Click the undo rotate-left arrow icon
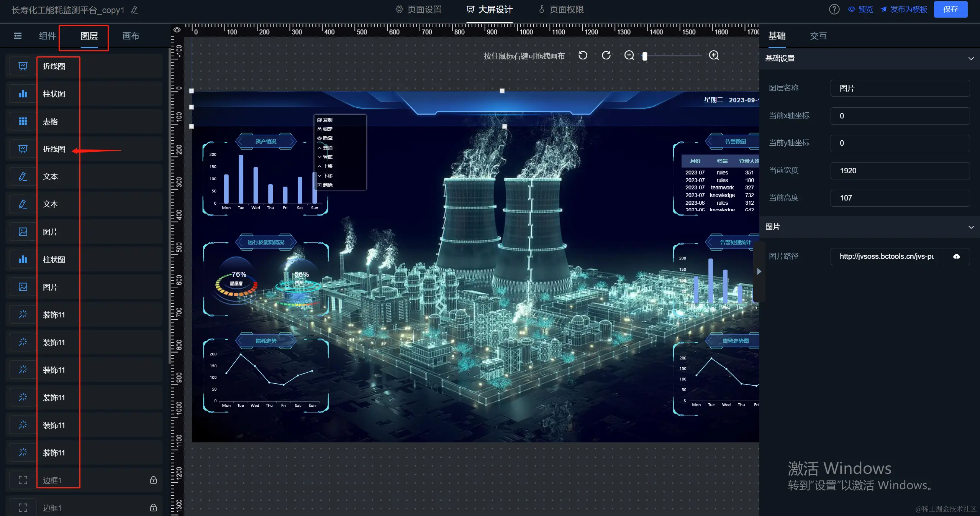 583,56
